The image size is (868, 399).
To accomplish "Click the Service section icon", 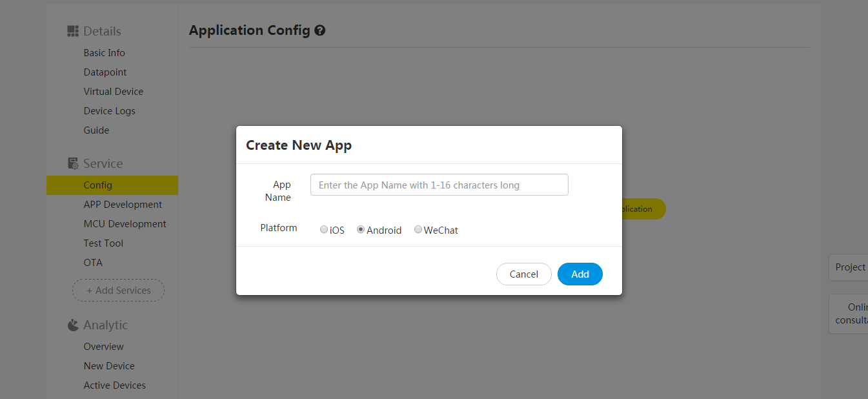I will tap(72, 163).
